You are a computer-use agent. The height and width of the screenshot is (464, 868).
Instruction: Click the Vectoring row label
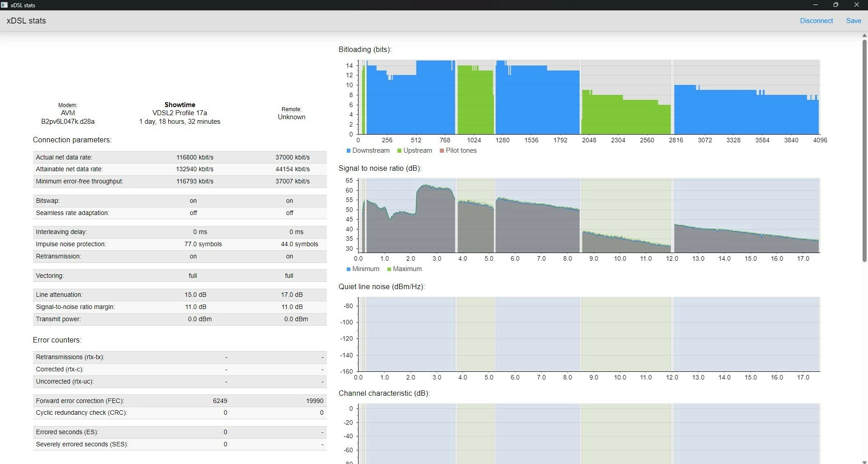click(50, 276)
